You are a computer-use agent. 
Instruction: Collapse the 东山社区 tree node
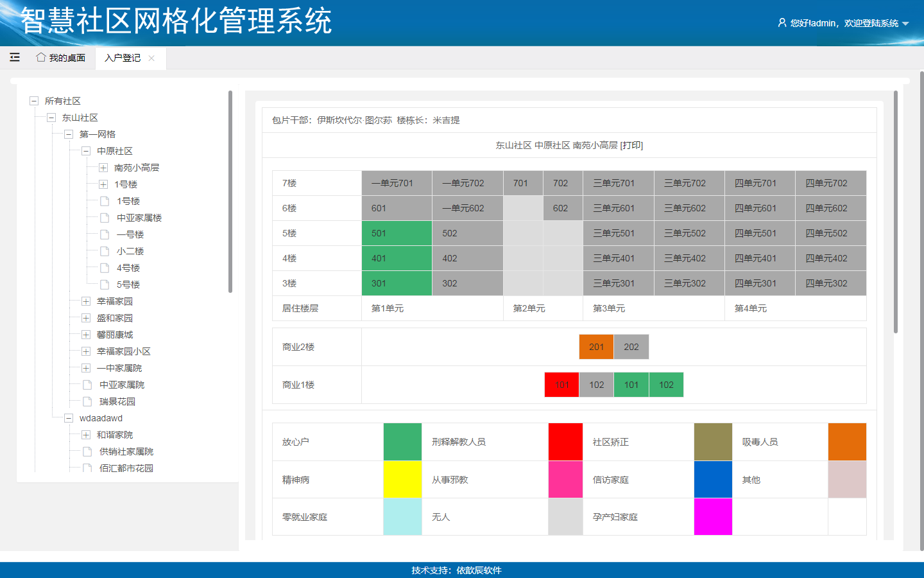pos(51,118)
